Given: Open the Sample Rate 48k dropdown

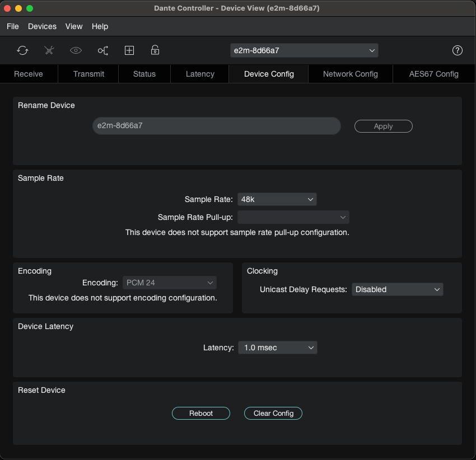Looking at the screenshot, I should 277,199.
